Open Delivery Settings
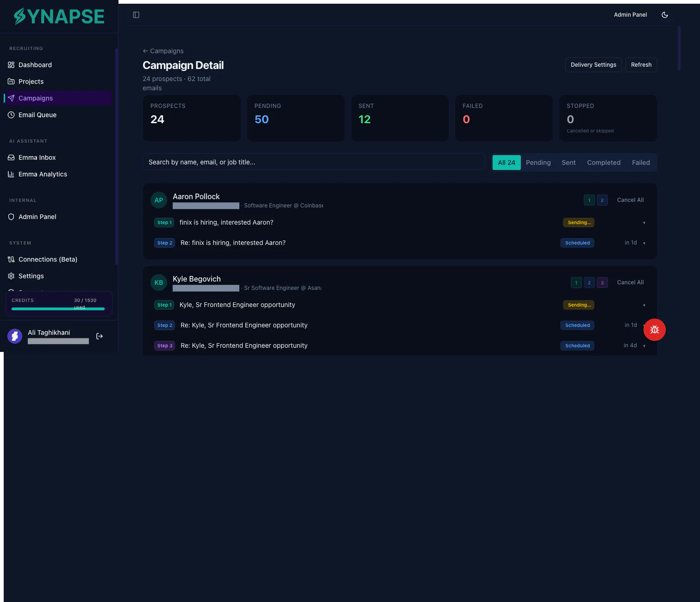 [x=594, y=65]
